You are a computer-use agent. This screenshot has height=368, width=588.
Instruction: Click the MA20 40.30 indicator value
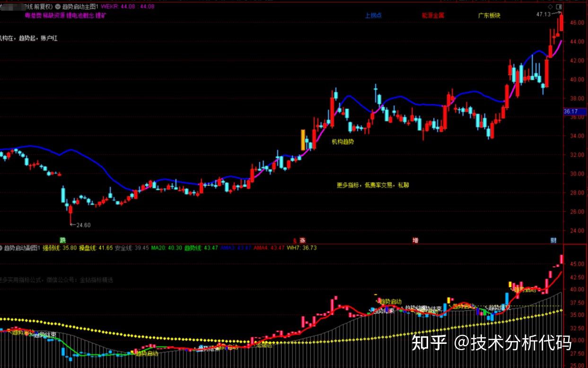[167, 248]
